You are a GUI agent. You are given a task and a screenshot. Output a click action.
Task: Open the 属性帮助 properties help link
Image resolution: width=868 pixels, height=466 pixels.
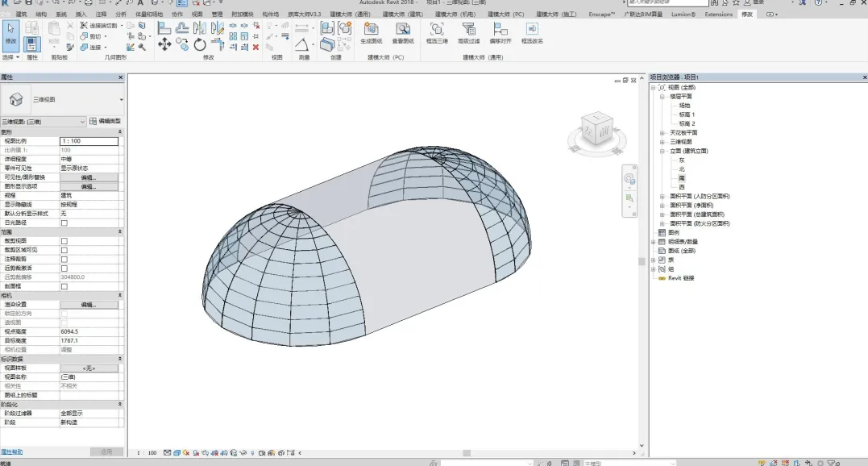tap(11, 452)
